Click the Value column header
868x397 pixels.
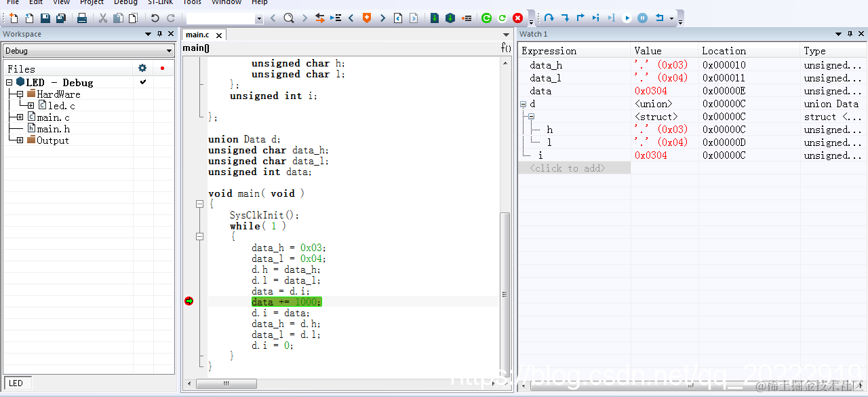coord(664,51)
